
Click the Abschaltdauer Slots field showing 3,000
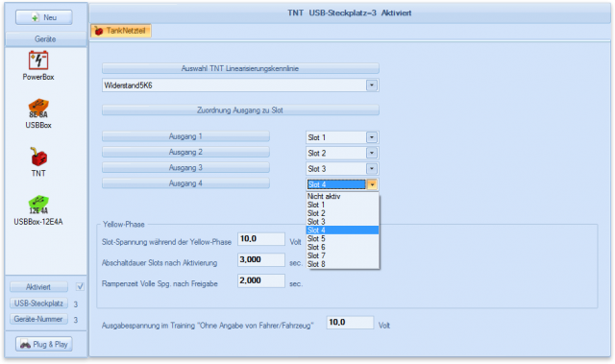tap(261, 259)
